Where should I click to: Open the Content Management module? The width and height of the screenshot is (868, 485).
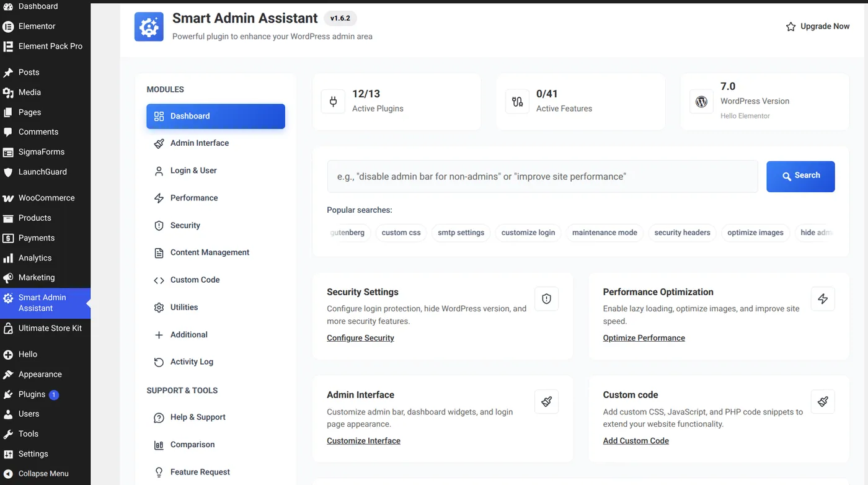point(216,252)
